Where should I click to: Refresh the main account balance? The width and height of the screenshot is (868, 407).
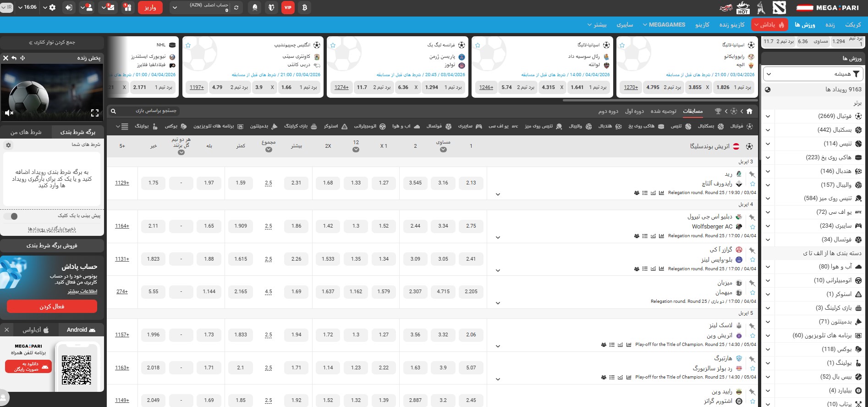[x=236, y=7]
